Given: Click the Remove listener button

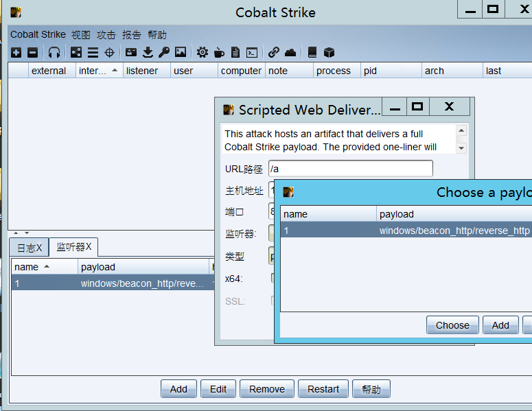Looking at the screenshot, I should coord(266,389).
